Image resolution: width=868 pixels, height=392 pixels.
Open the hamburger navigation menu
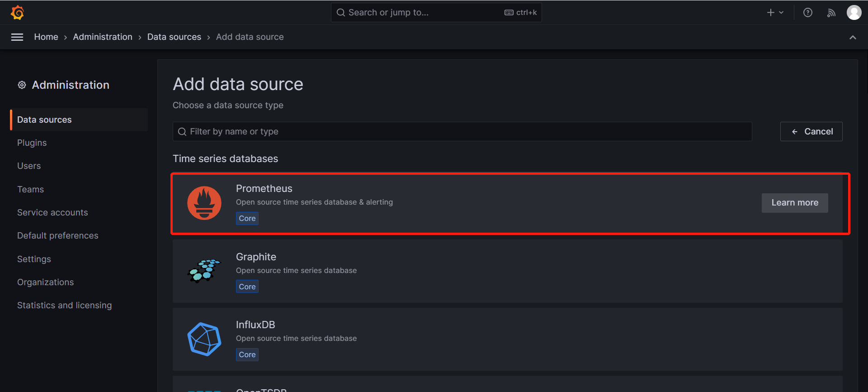point(17,37)
